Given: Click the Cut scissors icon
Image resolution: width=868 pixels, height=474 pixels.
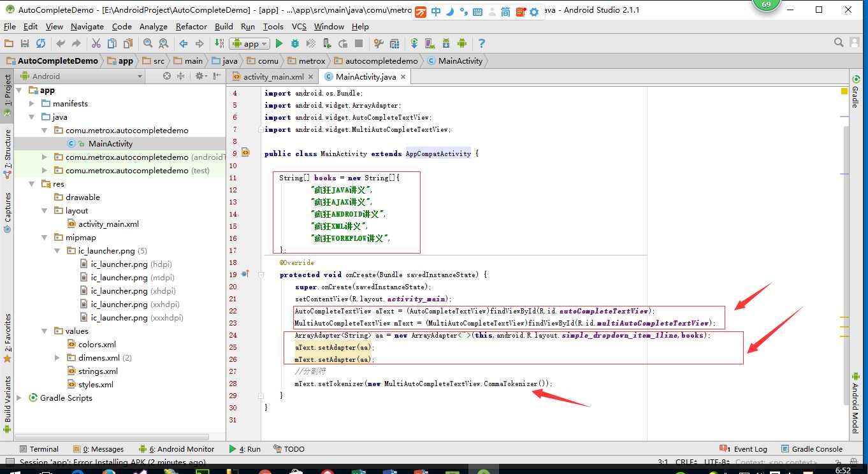Looking at the screenshot, I should (x=96, y=43).
